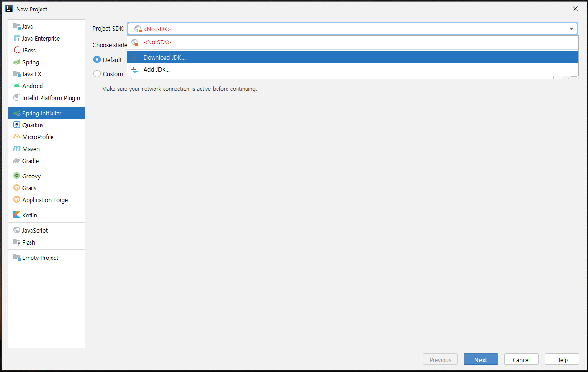This screenshot has width=588, height=372.
Task: Click the Quarkus icon
Action: pos(17,125)
